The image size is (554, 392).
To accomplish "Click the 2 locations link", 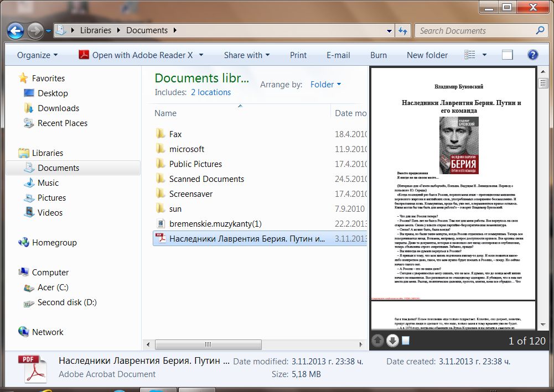I will click(x=210, y=92).
